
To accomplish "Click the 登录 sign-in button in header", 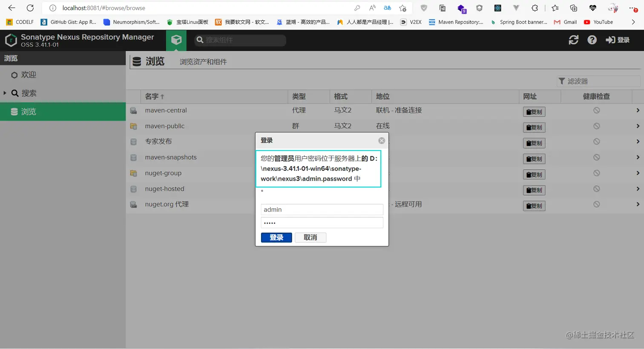I will pos(618,40).
